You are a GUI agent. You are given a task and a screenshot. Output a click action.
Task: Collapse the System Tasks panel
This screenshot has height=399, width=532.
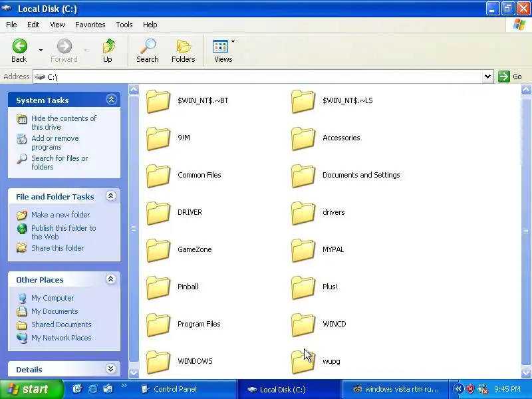(111, 100)
